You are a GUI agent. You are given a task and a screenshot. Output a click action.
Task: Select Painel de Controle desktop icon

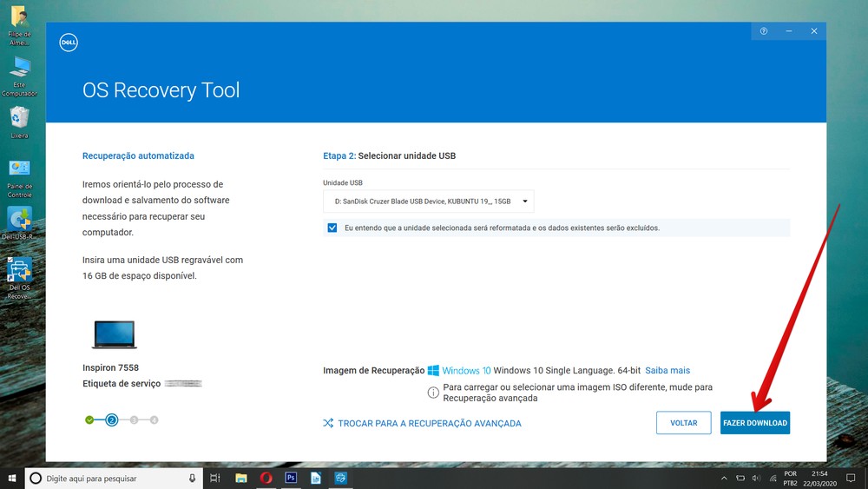point(19,178)
